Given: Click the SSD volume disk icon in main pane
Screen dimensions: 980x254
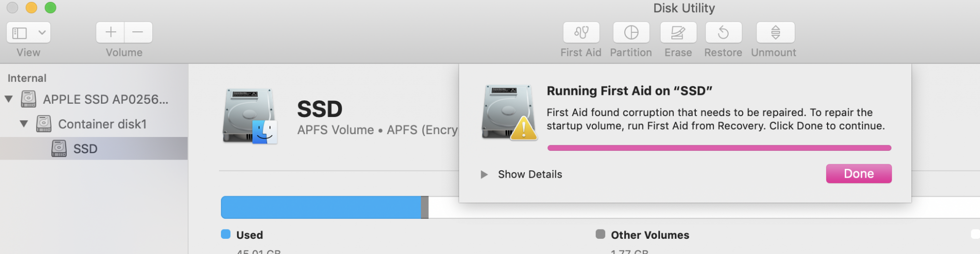Looking at the screenshot, I should click(250, 116).
